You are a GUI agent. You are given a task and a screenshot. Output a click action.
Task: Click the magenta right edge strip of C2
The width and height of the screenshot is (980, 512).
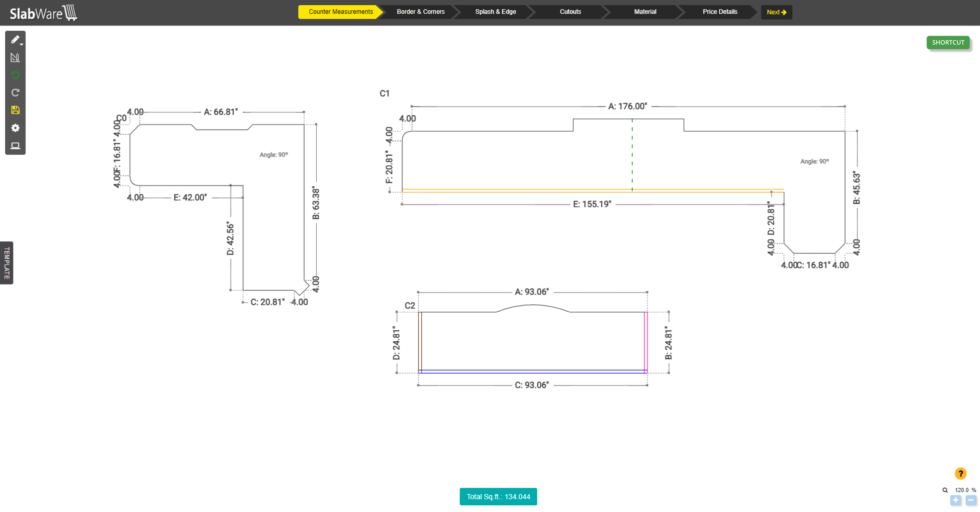tap(646, 342)
